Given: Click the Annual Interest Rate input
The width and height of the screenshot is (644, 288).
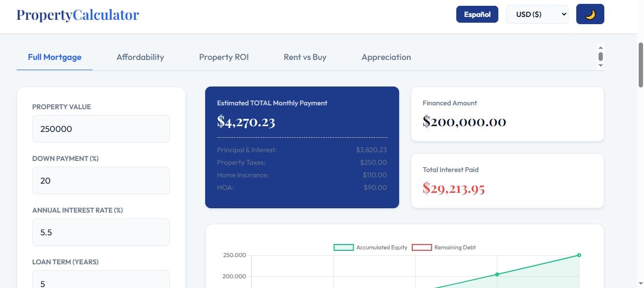Looking at the screenshot, I should 101,232.
